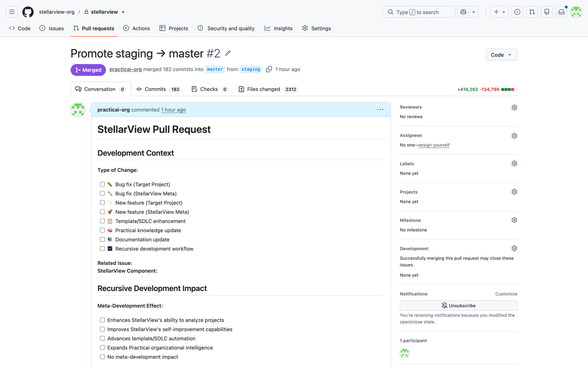Open the comment options ellipsis menu
588x368 pixels.
pyautogui.click(x=380, y=110)
